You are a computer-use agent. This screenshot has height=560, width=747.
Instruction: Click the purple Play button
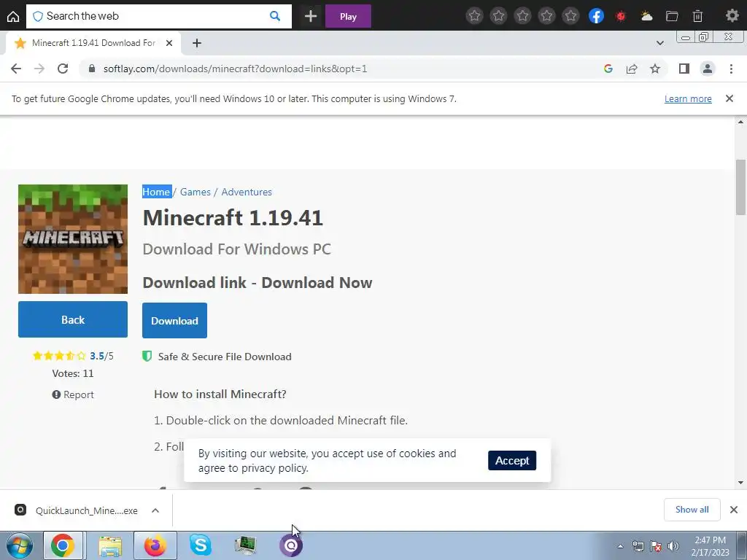(348, 16)
